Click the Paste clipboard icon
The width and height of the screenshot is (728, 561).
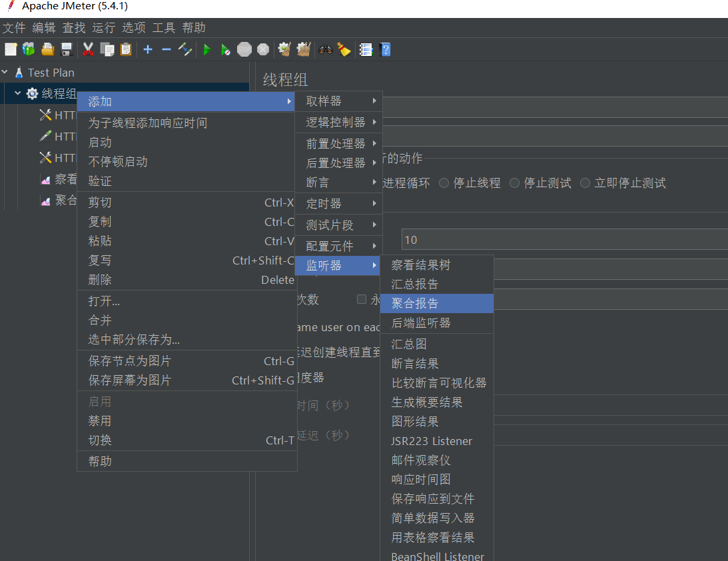point(126,49)
